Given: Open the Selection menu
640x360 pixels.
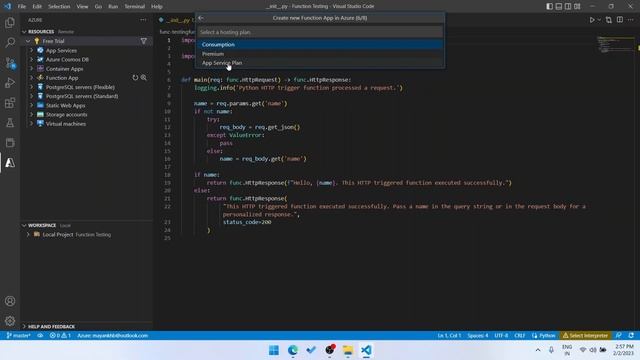Looking at the screenshot, I should click(59, 7).
